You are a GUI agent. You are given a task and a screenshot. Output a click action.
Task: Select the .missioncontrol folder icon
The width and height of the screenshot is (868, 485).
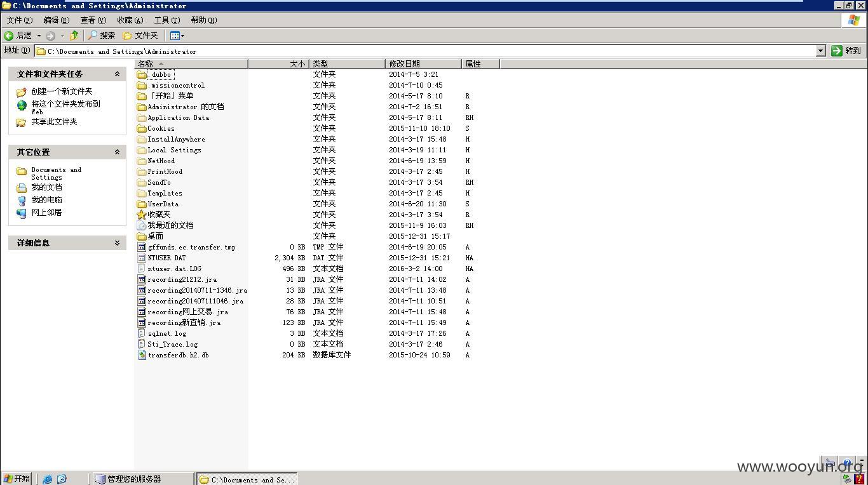[x=142, y=85]
